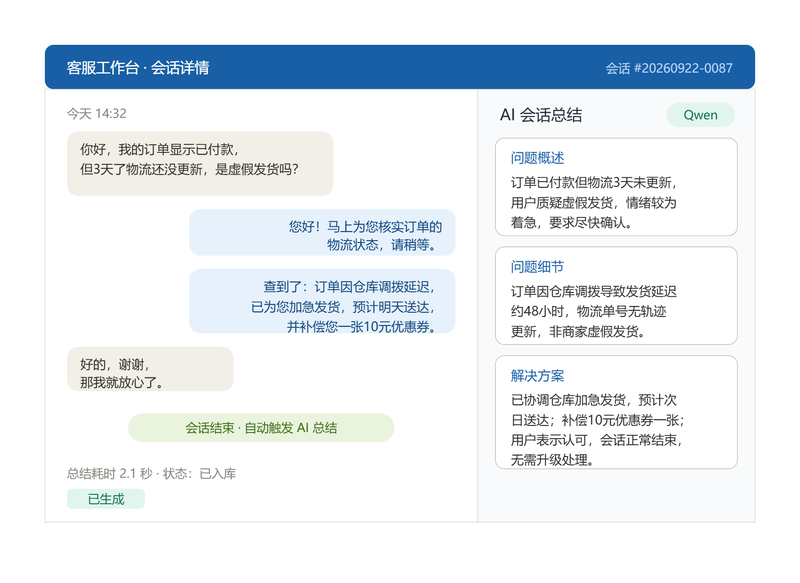Image resolution: width=800 pixels, height=583 pixels.
Task: Select the 问题细节 heading
Action: pos(537,267)
